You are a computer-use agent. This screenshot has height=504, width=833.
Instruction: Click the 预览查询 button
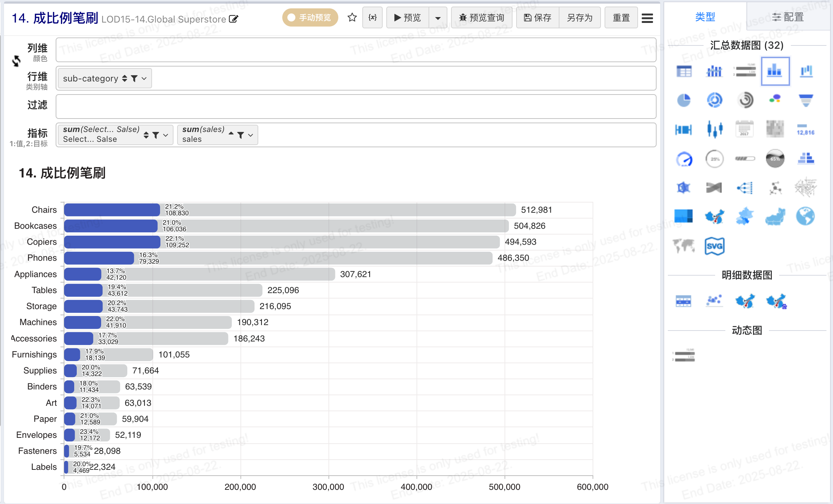(482, 17)
